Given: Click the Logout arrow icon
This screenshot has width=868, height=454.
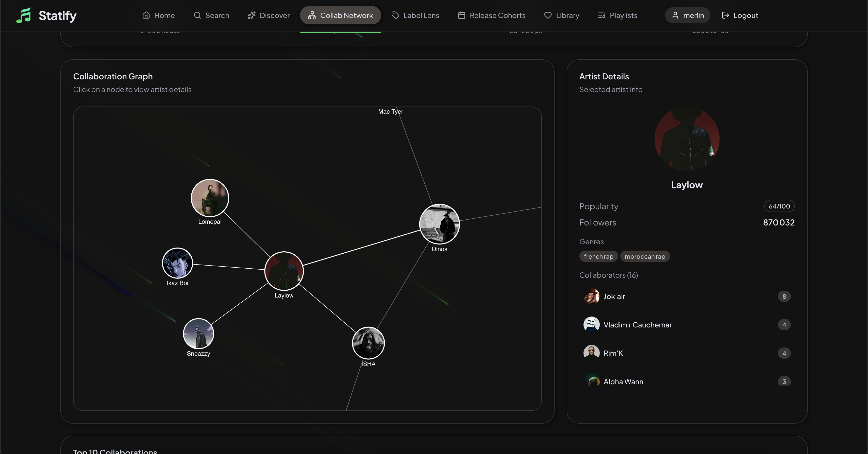Looking at the screenshot, I should [726, 15].
